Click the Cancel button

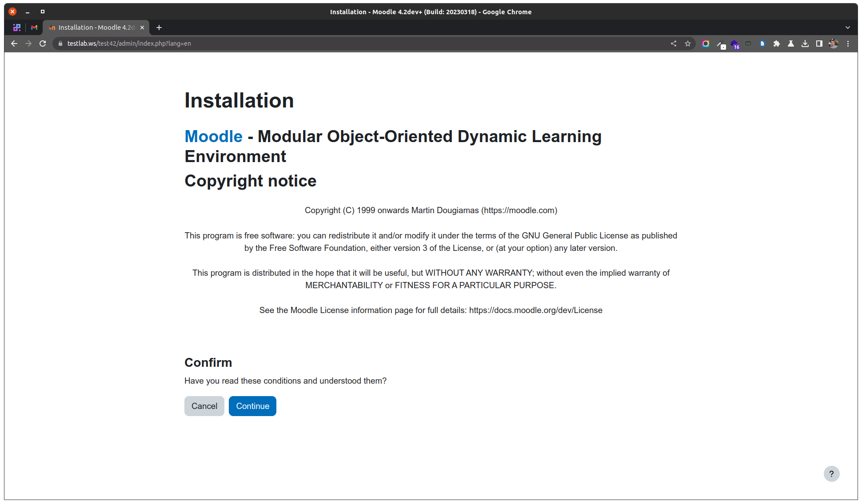(204, 406)
